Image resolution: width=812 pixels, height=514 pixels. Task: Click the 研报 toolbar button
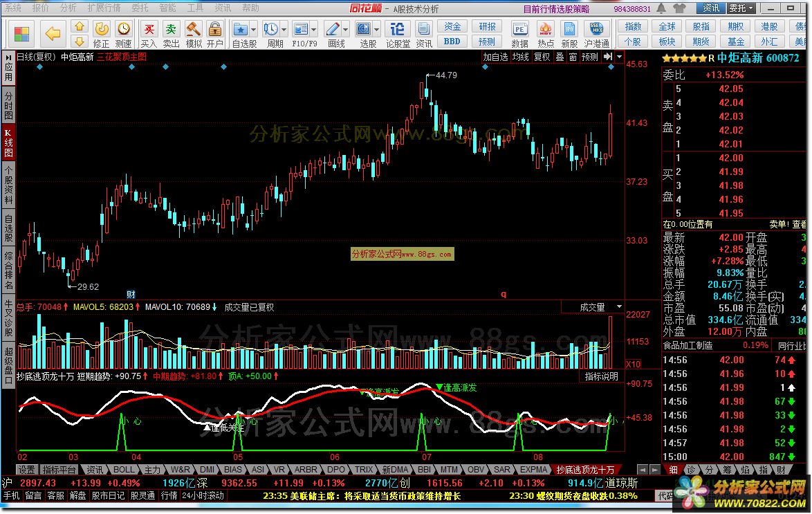coord(487,26)
